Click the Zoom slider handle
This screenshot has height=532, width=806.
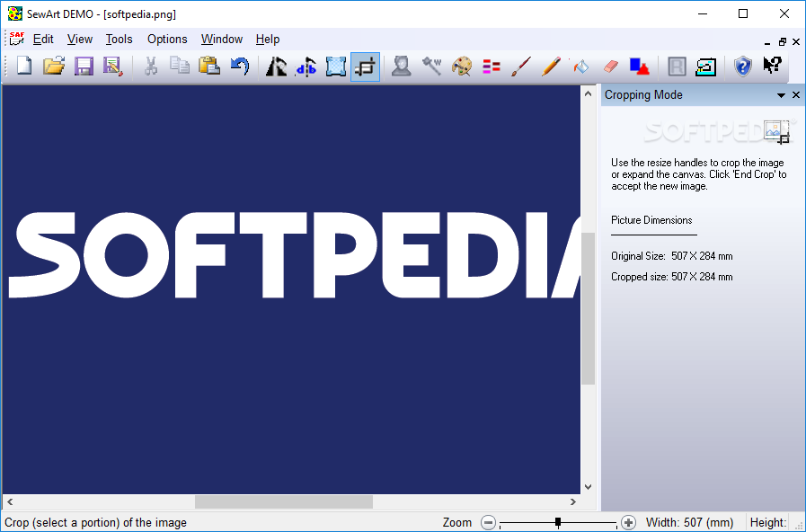coord(558,523)
